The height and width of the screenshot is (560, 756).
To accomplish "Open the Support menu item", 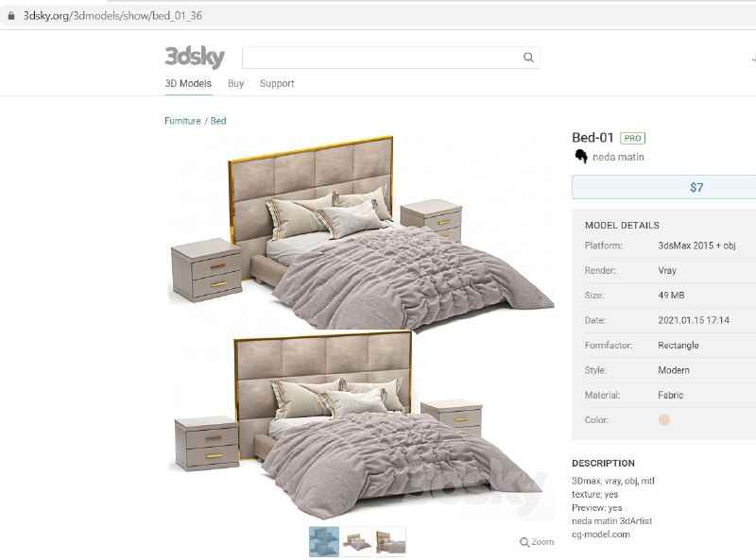I will (277, 83).
